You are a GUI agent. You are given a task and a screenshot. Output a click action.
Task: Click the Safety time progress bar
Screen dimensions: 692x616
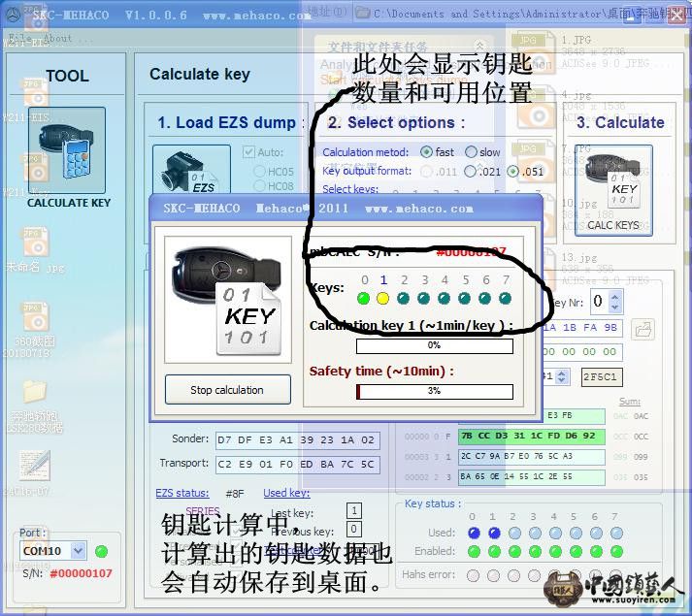click(x=435, y=391)
